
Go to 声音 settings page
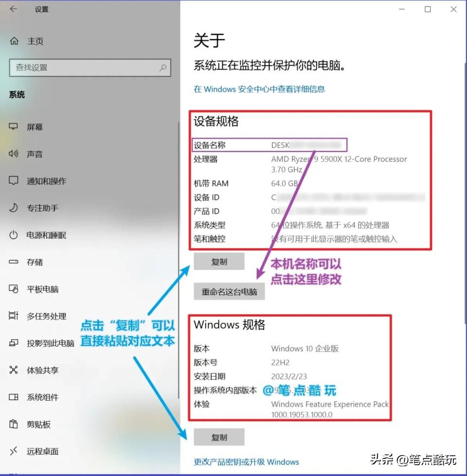(x=35, y=154)
